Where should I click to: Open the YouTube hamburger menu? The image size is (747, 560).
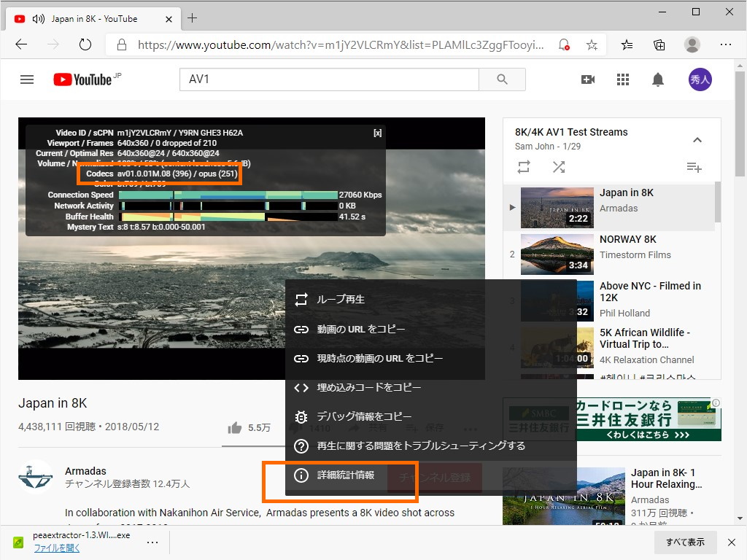[x=27, y=79]
